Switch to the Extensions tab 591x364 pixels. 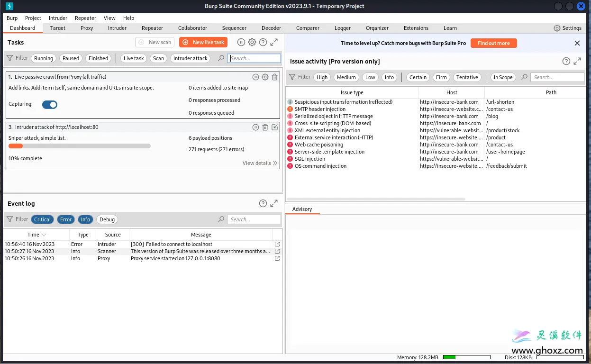416,28
